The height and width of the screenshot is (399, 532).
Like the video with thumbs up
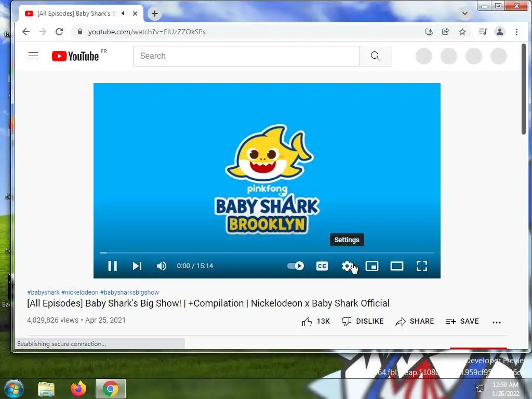tap(315, 322)
